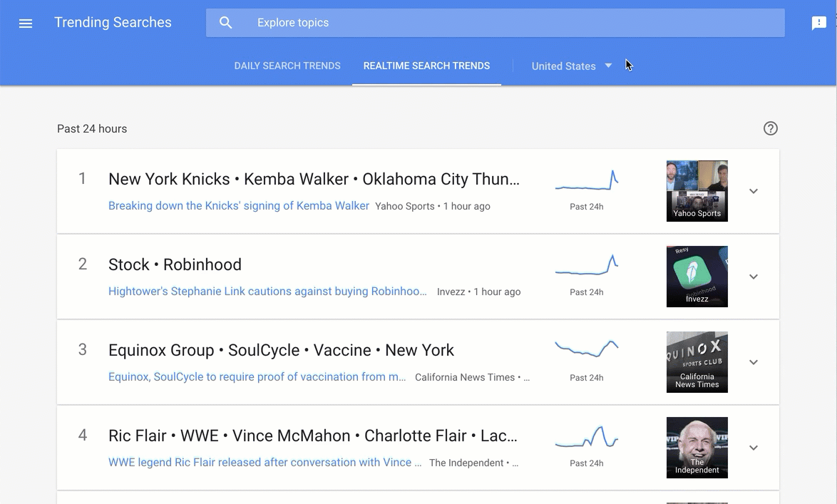Open the Knicks signing Kemba Walker article
Image resolution: width=837 pixels, height=504 pixels.
point(239,205)
